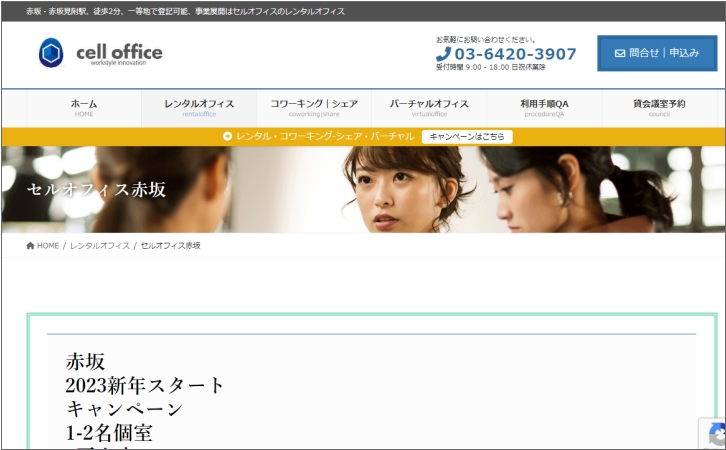The width and height of the screenshot is (726, 450).
Task: Open the 利用手順QA menu item
Action: tap(544, 108)
